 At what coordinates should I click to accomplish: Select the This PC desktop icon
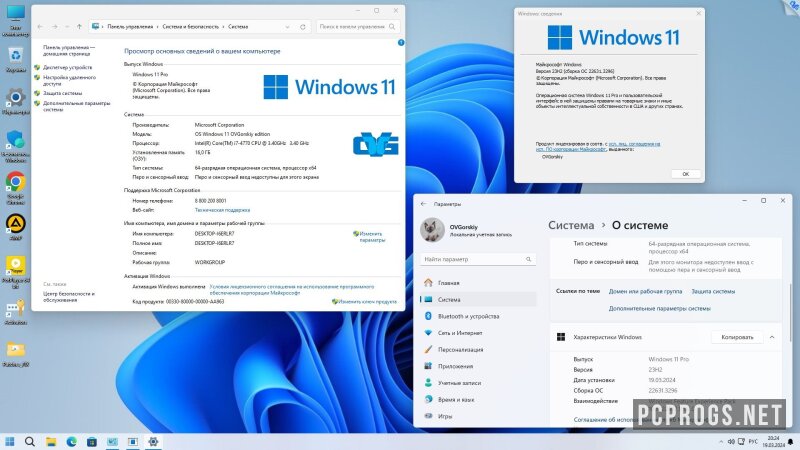(15, 20)
